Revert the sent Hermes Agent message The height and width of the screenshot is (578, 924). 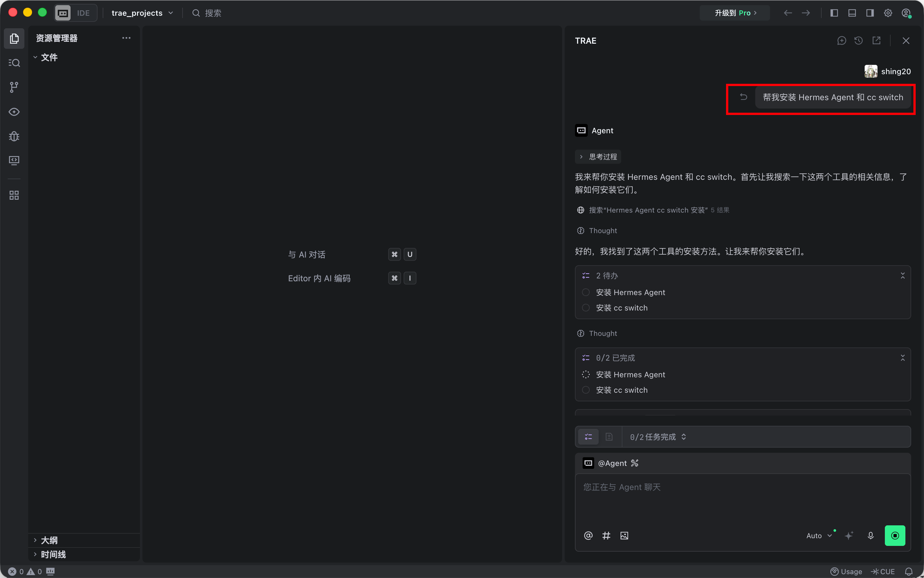(743, 97)
